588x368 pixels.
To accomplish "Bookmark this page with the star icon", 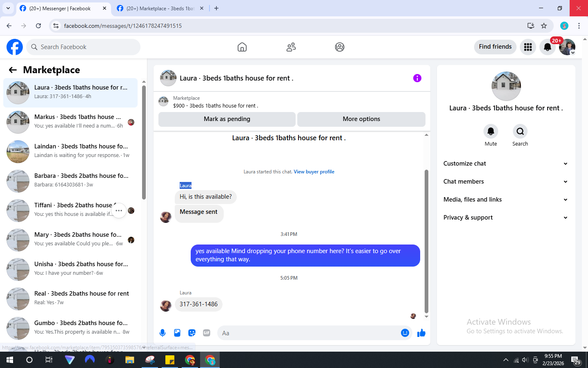I will [x=544, y=26].
